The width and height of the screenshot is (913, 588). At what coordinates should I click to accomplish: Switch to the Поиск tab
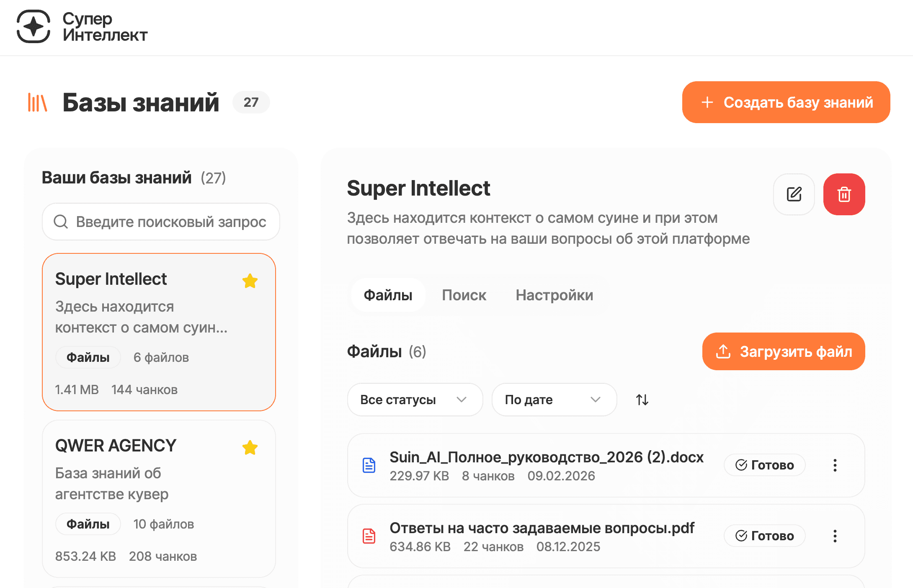coord(464,295)
